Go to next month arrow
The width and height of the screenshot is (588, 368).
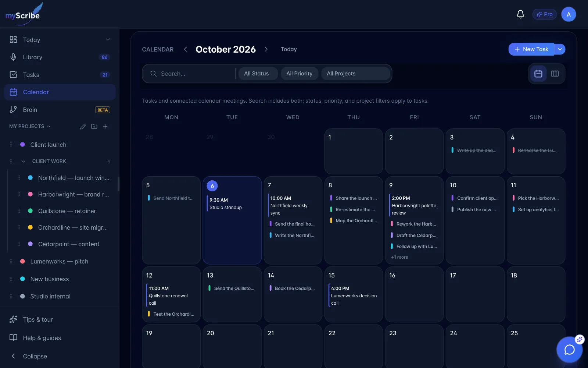click(266, 49)
